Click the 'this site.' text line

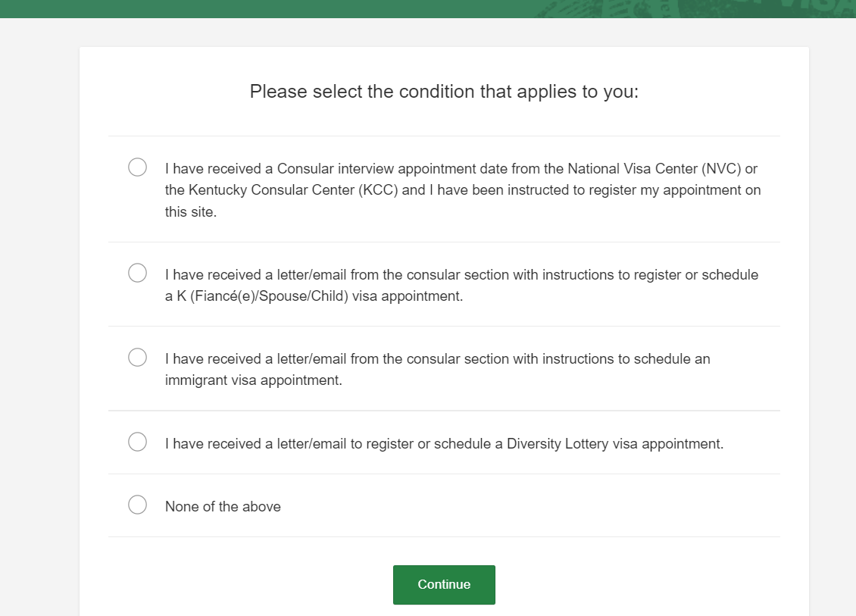[191, 212]
